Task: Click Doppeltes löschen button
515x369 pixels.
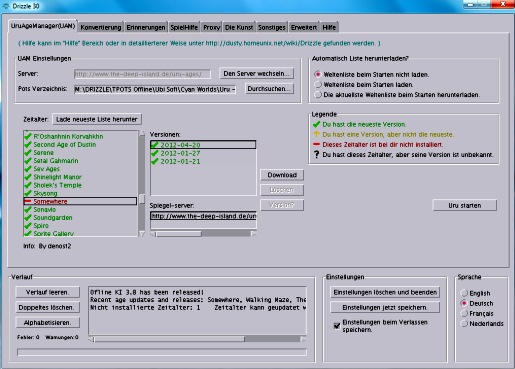Action: click(x=47, y=307)
